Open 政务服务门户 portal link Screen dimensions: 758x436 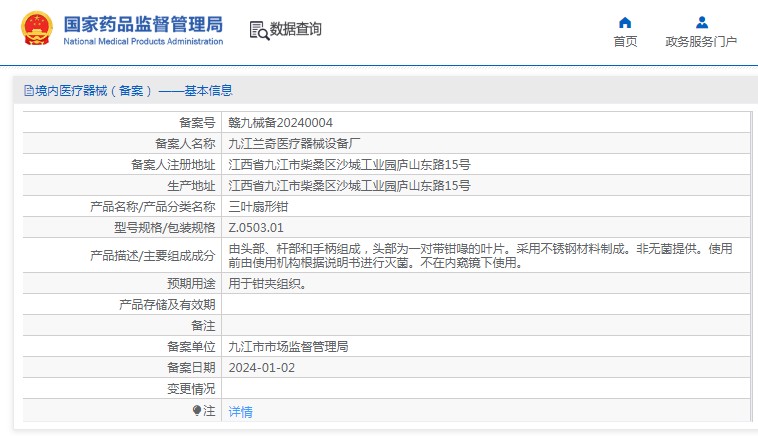(x=701, y=42)
